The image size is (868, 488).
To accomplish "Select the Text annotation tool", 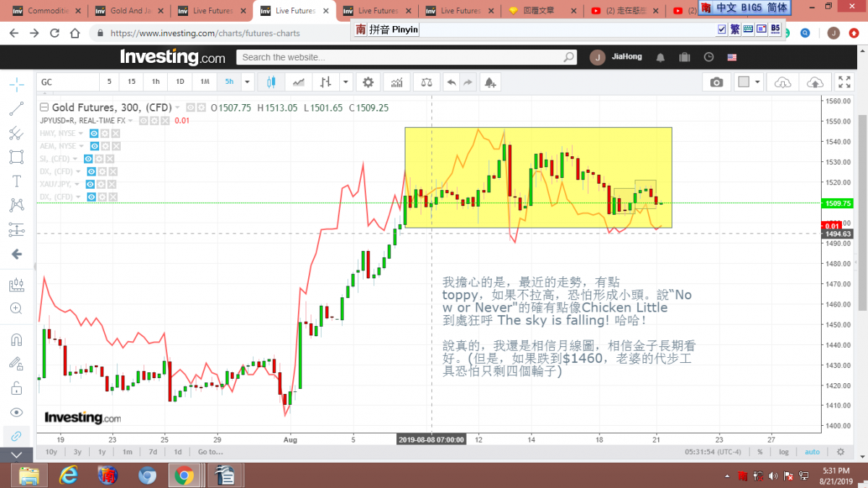I will pos(16,181).
